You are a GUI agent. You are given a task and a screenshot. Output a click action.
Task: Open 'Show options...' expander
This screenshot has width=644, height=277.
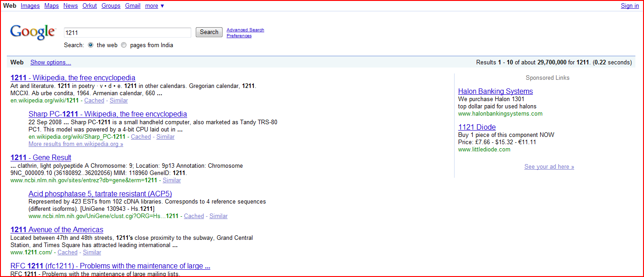pos(50,63)
